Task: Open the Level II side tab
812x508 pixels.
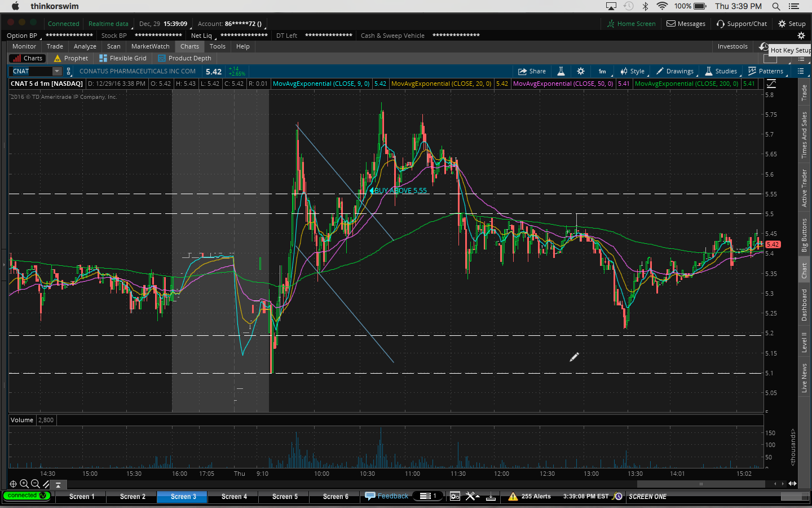Action: (x=804, y=342)
